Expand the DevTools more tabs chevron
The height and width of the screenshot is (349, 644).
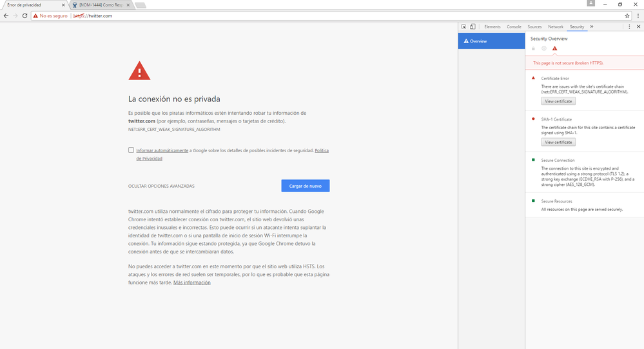(592, 26)
